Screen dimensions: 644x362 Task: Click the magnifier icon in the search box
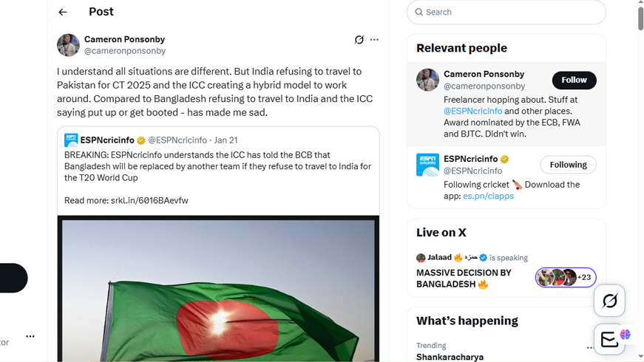[419, 12]
